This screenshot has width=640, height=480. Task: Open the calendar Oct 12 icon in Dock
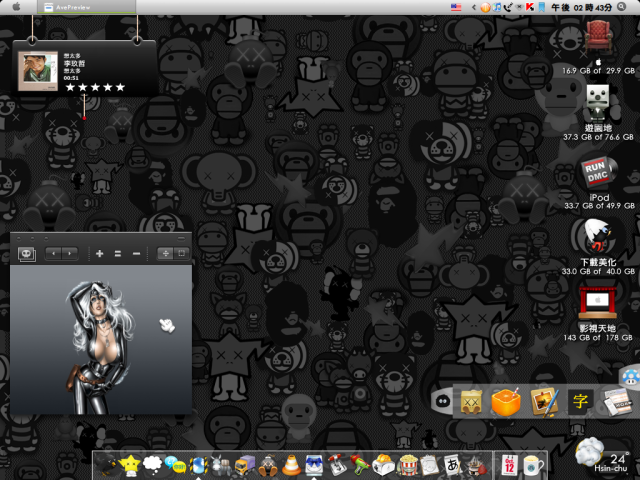coord(509,465)
